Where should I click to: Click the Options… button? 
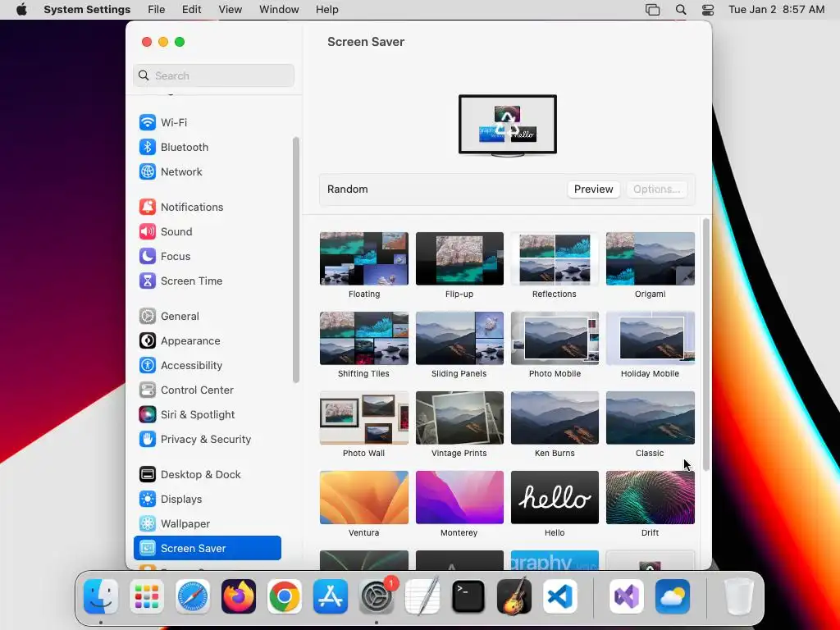click(657, 189)
